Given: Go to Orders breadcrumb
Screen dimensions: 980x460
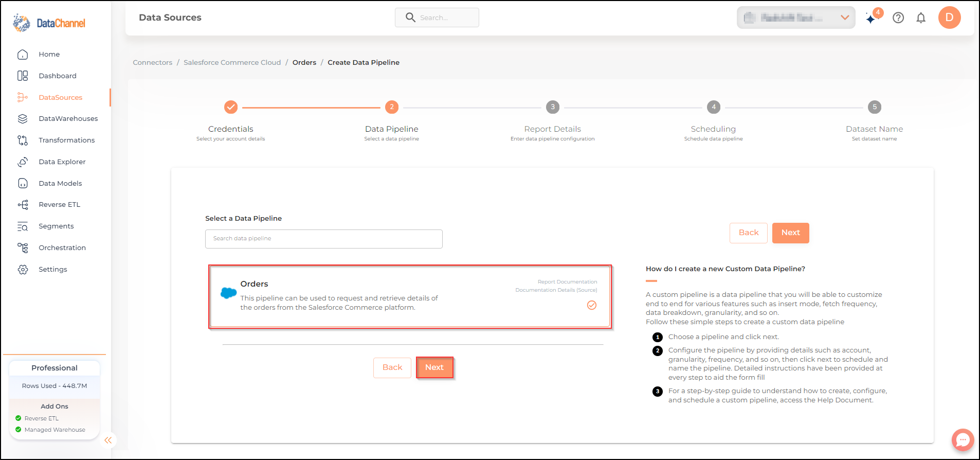Looking at the screenshot, I should coord(304,62).
